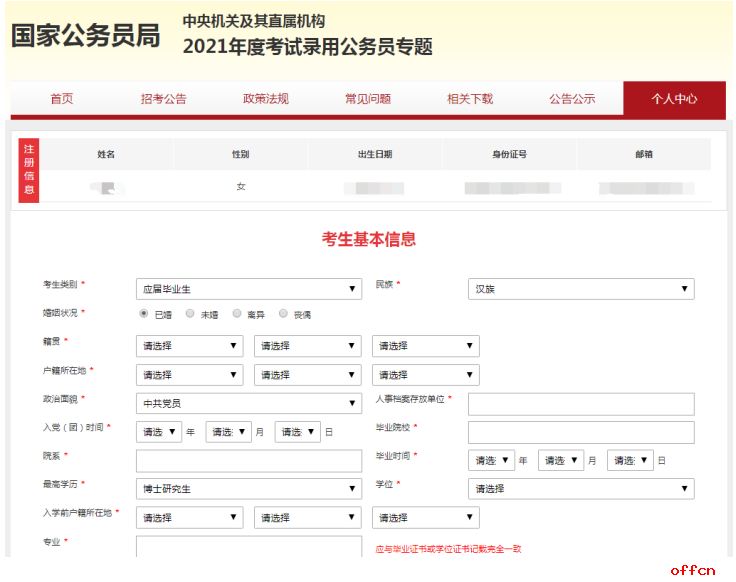The width and height of the screenshot is (736, 582).
Task: Open the 毕业时间 month dropdown
Action: pyautogui.click(x=560, y=461)
